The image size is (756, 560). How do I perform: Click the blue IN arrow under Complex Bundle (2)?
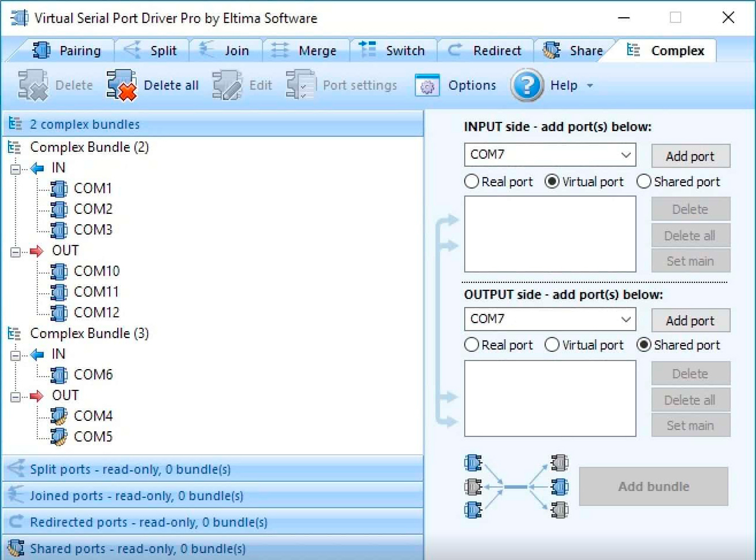click(37, 168)
